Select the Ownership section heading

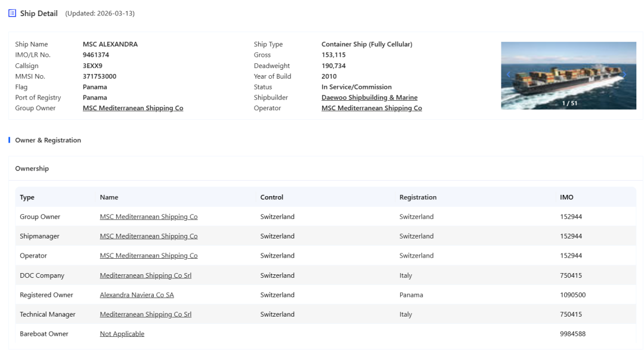[32, 169]
